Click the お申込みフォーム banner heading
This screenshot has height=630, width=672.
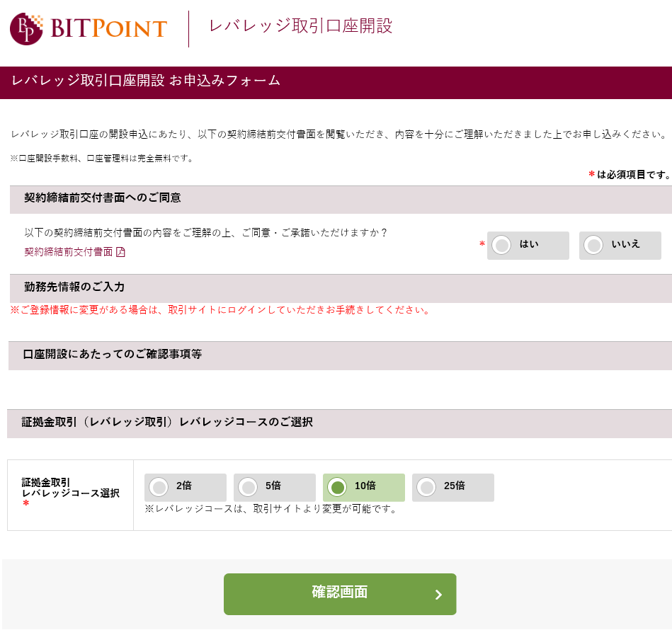point(146,81)
